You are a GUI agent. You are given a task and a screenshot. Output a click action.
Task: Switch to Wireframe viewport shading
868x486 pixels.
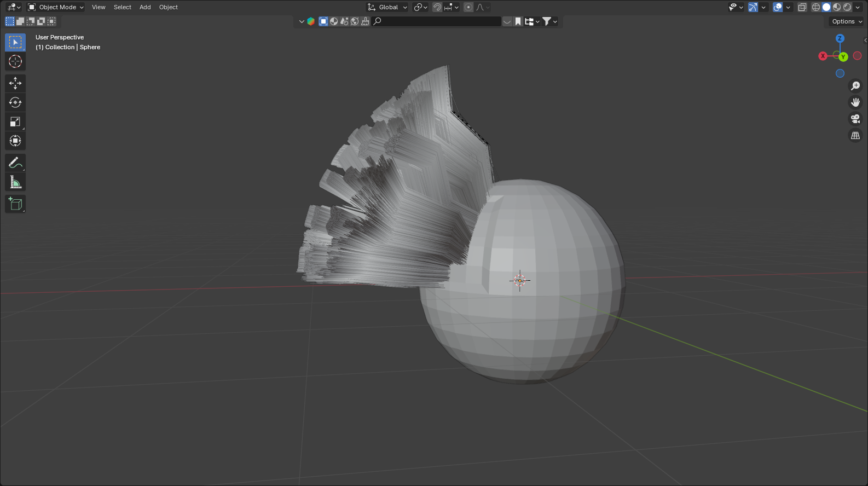click(816, 7)
